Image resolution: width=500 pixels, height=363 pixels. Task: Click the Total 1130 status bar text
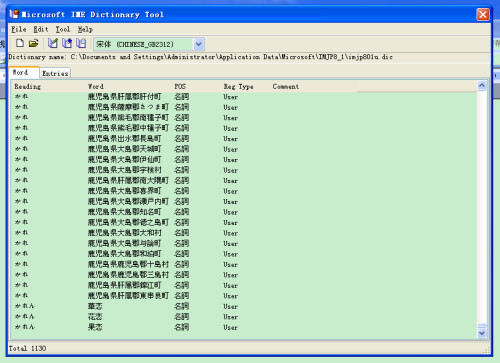[27, 348]
